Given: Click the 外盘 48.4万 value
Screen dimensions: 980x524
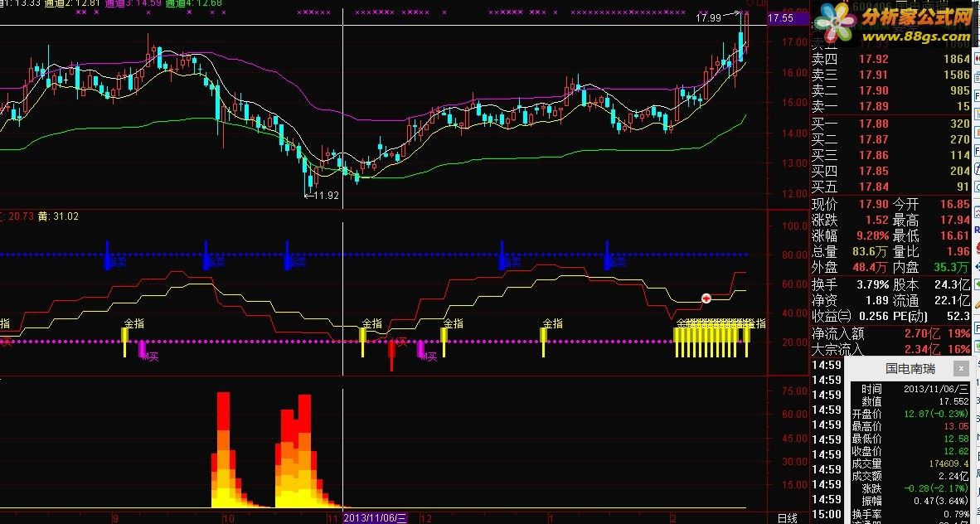Looking at the screenshot, I should tap(870, 267).
